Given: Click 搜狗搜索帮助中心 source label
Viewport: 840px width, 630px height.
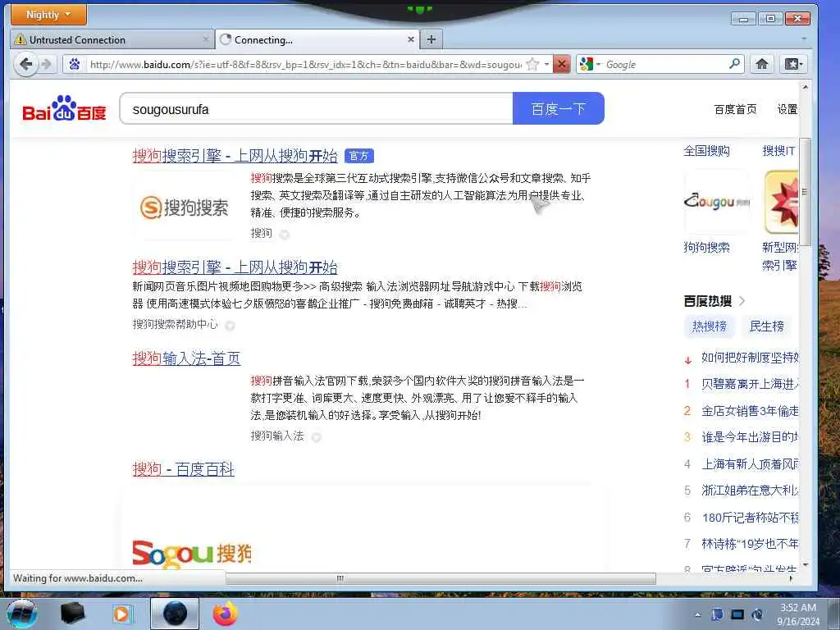Looking at the screenshot, I should point(176,324).
